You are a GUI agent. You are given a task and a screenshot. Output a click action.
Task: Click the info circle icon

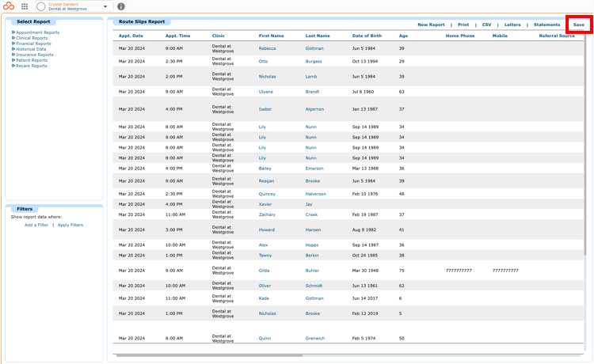point(121,6)
